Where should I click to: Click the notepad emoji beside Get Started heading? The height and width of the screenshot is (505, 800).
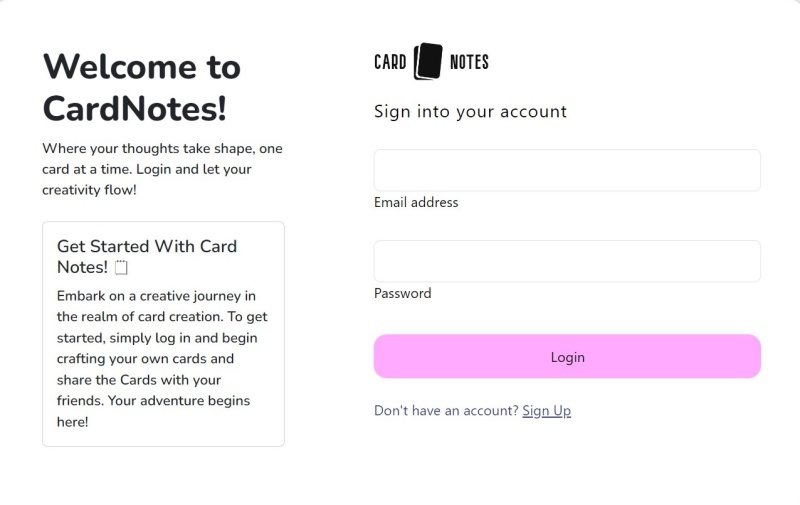tap(121, 268)
